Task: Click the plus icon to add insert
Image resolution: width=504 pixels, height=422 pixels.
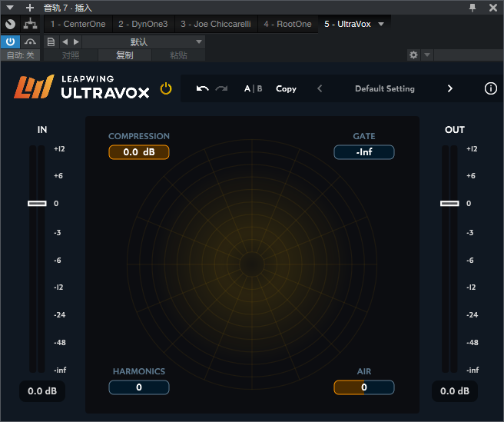Action: point(29,8)
